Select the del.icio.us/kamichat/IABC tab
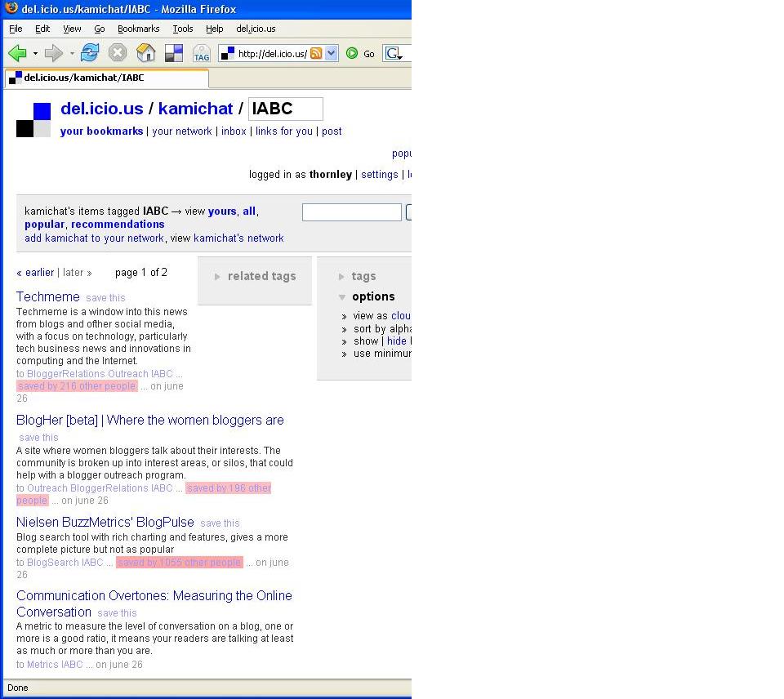The height and width of the screenshot is (699, 784). (x=106, y=78)
